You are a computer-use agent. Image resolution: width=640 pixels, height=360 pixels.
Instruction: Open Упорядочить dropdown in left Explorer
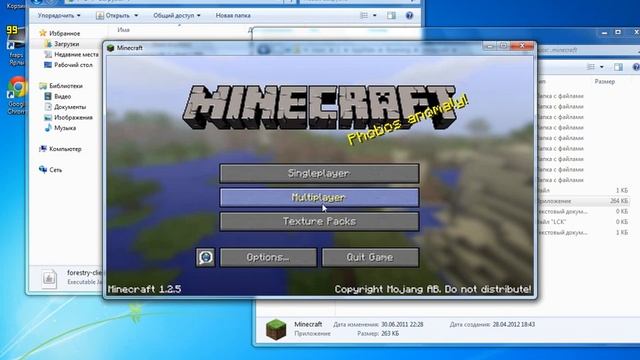(59, 16)
